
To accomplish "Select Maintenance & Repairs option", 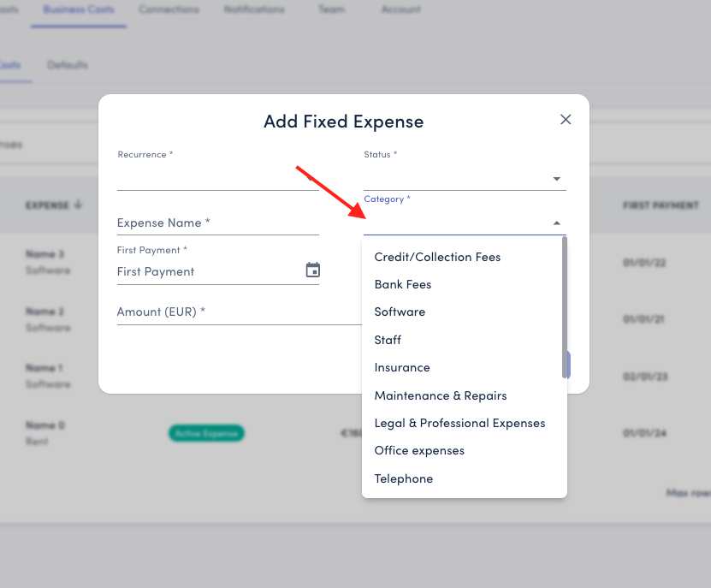I will (x=441, y=395).
